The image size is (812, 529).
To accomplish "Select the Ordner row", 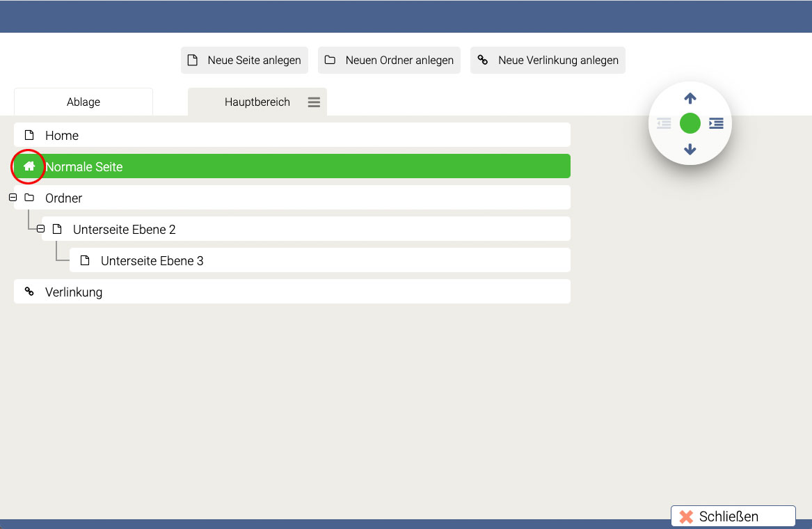I will pos(292,198).
